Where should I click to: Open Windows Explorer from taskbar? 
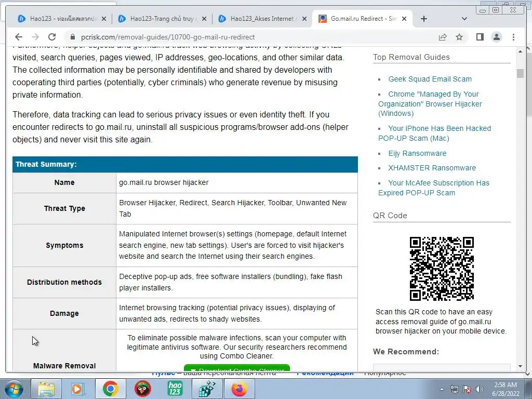(x=46, y=389)
